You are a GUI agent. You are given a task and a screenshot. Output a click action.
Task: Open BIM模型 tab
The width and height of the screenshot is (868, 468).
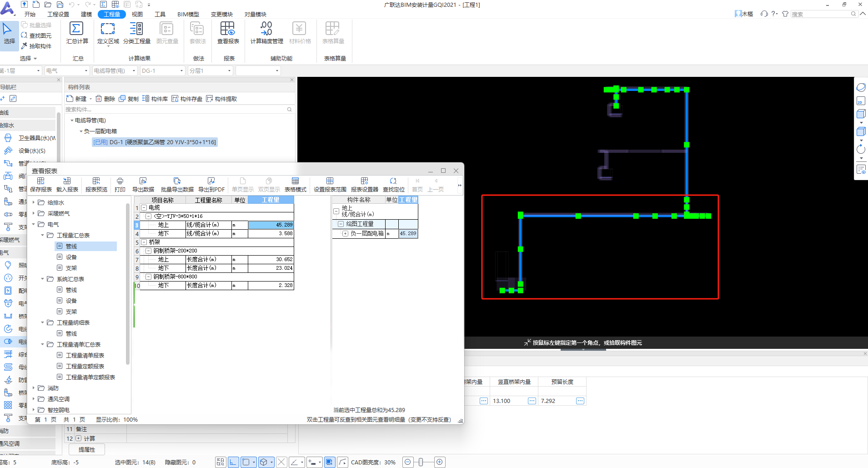[188, 14]
